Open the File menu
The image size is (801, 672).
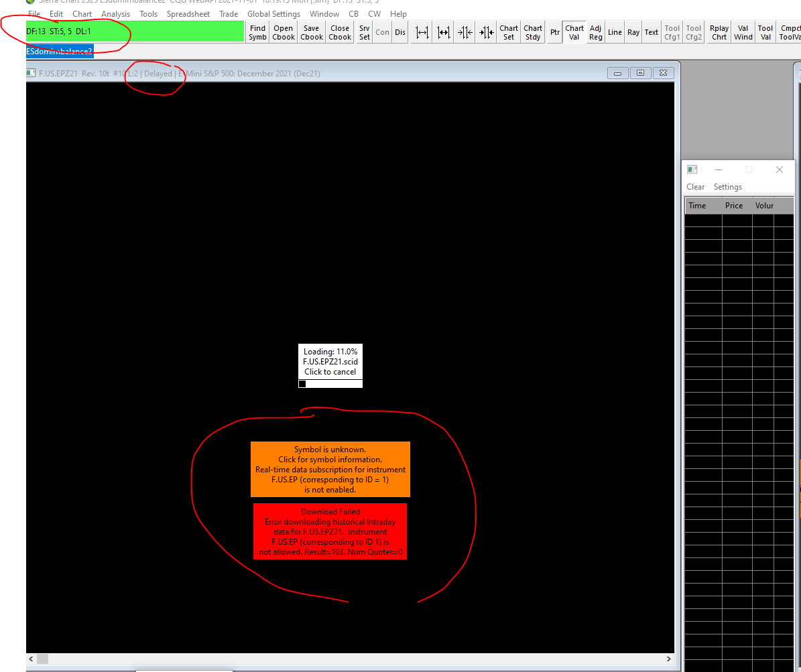34,14
